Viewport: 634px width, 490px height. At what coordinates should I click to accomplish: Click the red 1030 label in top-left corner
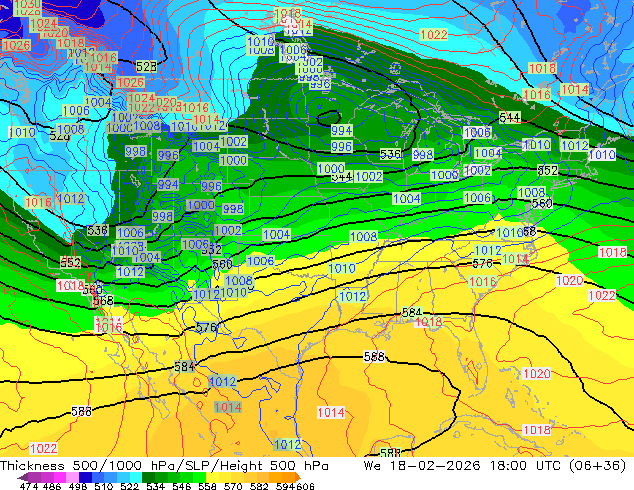click(27, 4)
